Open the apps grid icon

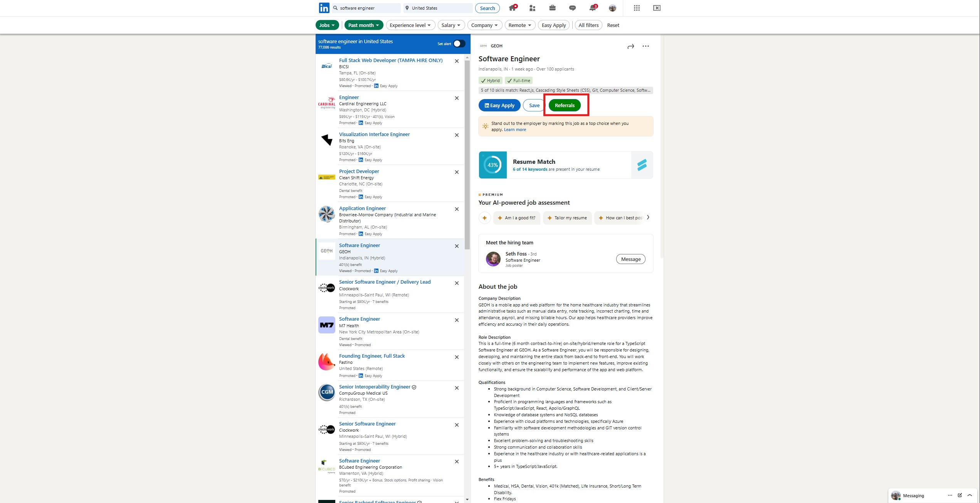[x=637, y=8]
